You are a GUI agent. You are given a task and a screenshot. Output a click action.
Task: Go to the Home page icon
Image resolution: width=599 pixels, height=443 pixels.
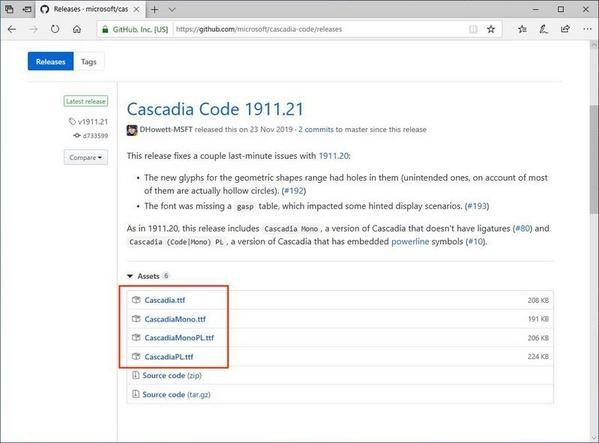pos(77,29)
